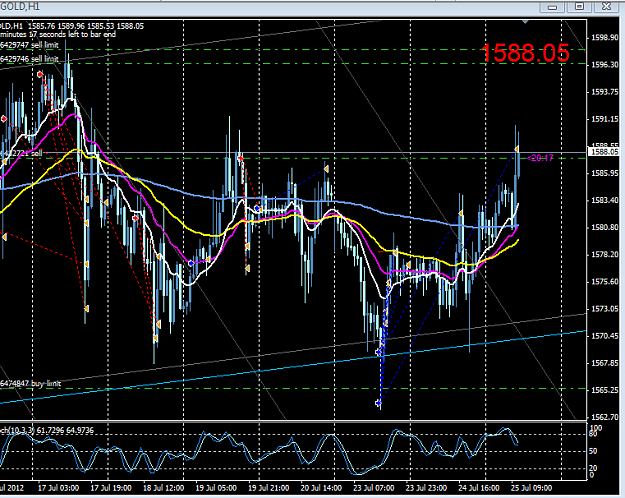Click time axis label 20 Jul 14:00
This screenshot has height=498, width=625.
pyautogui.click(x=321, y=488)
